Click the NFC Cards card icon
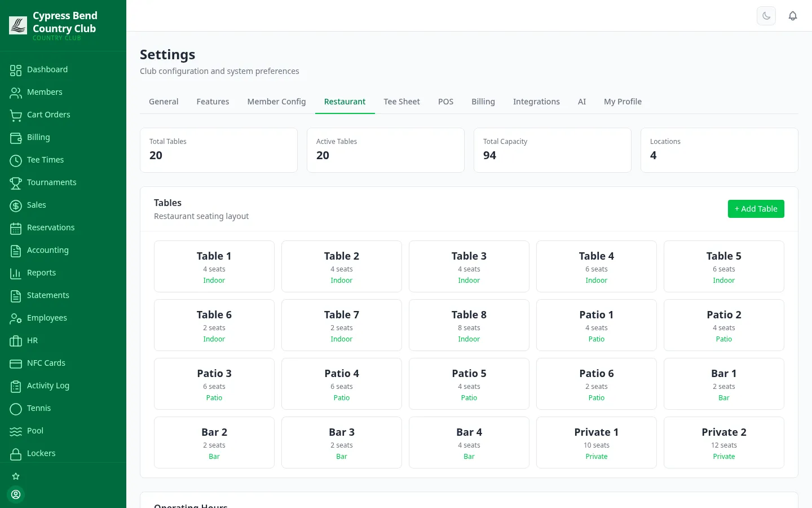Viewport: 812px width, 508px height. (x=16, y=364)
